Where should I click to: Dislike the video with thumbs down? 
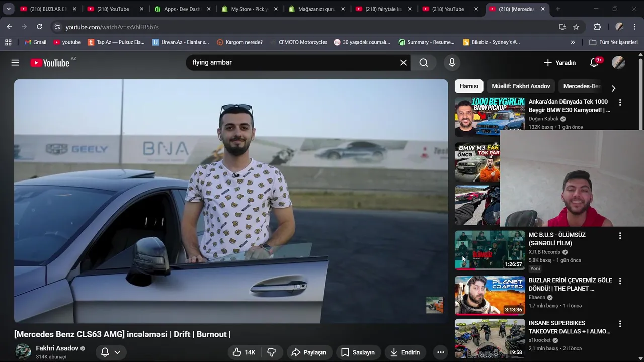(271, 352)
